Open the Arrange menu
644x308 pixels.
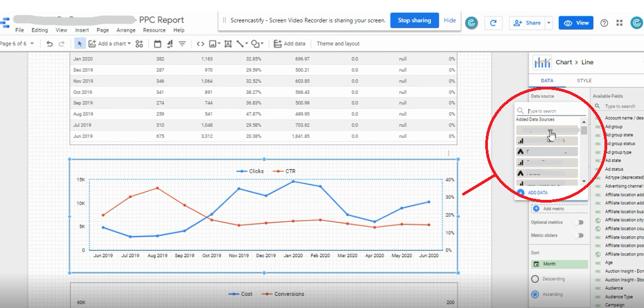(x=126, y=30)
